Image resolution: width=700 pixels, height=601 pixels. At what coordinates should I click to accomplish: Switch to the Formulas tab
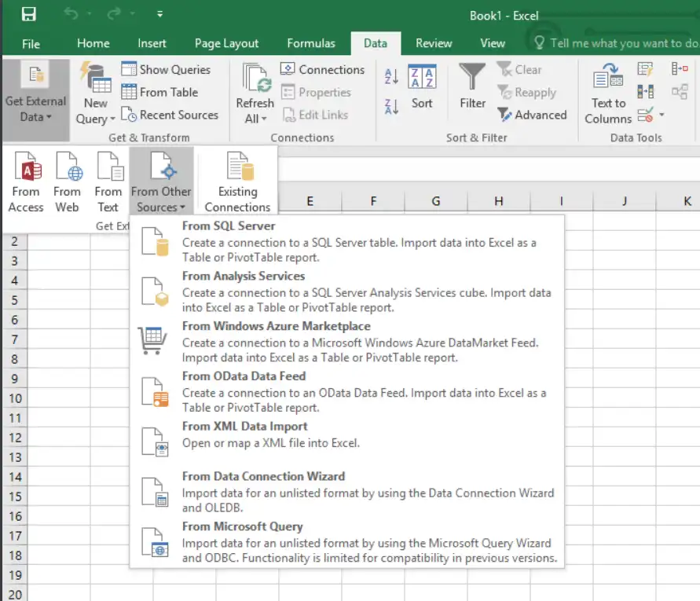click(x=311, y=43)
